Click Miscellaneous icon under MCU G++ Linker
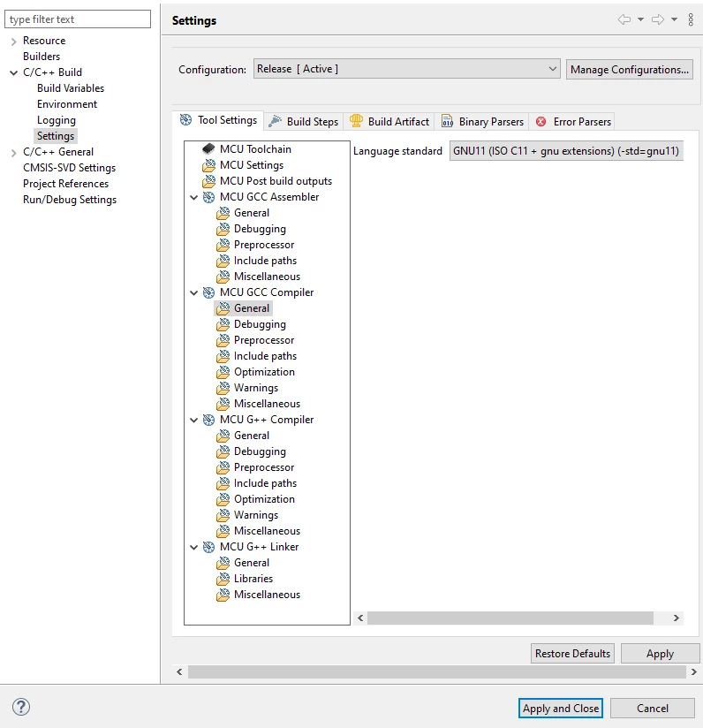The image size is (703, 728). (223, 595)
